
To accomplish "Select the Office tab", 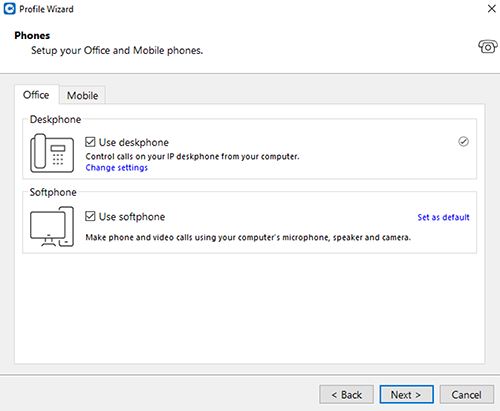I will pyautogui.click(x=36, y=95).
